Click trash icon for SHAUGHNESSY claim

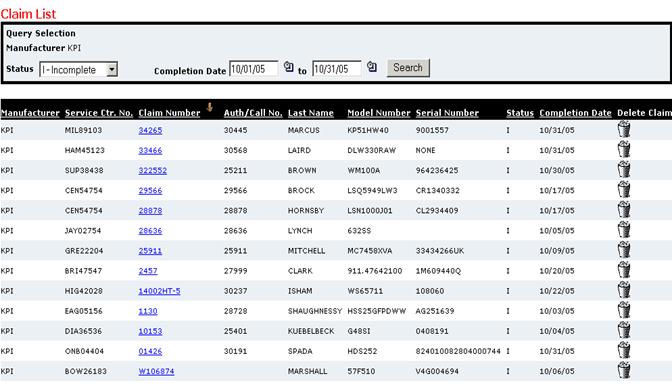[624, 310]
